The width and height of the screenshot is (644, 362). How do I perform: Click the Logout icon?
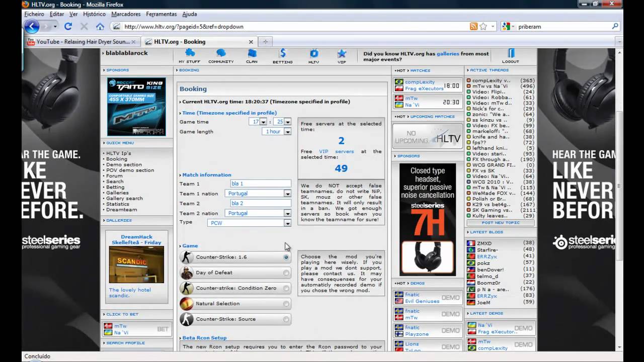(511, 53)
